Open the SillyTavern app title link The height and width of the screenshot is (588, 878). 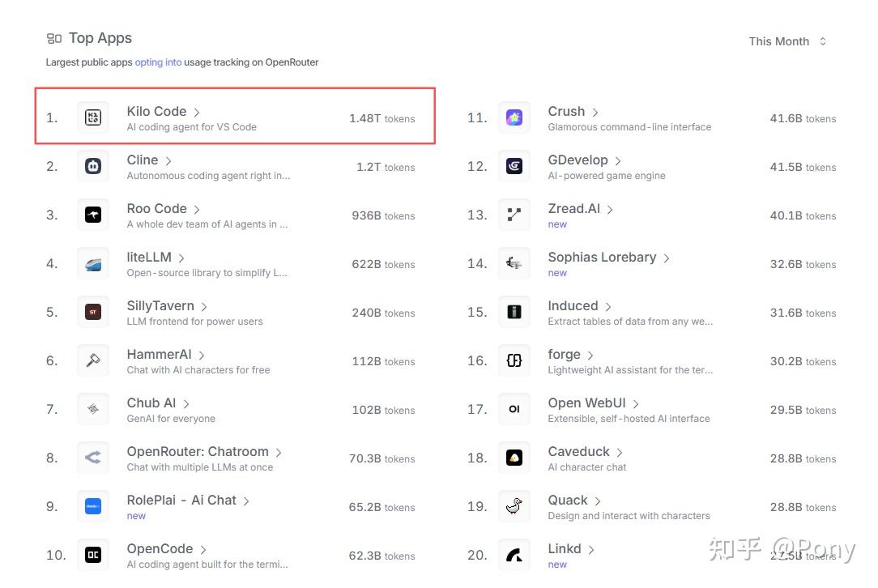click(160, 306)
